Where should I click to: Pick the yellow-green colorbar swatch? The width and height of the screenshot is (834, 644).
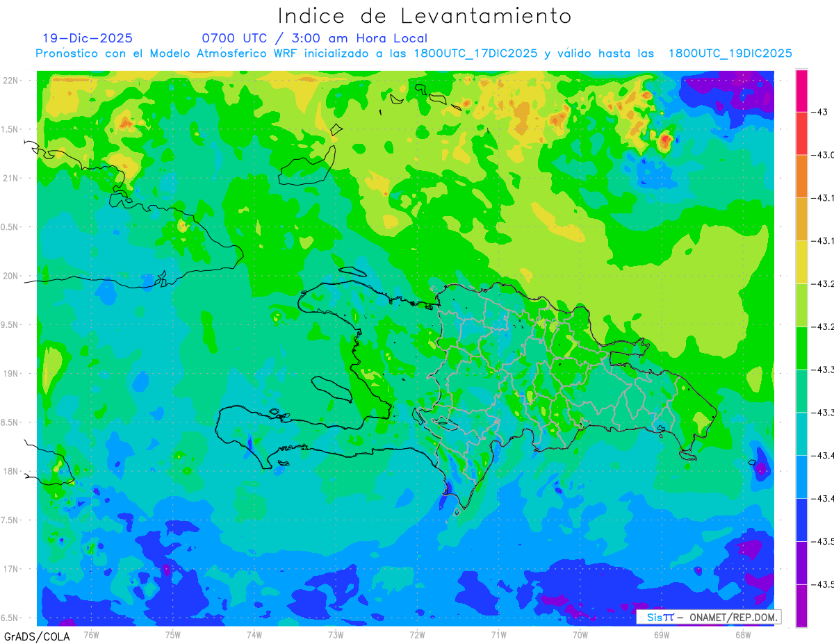801,305
